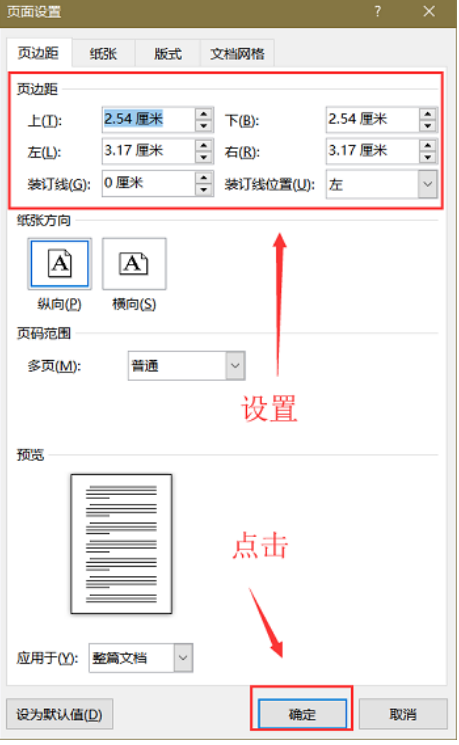Click the page preview thumbnail

pyautogui.click(x=121, y=544)
